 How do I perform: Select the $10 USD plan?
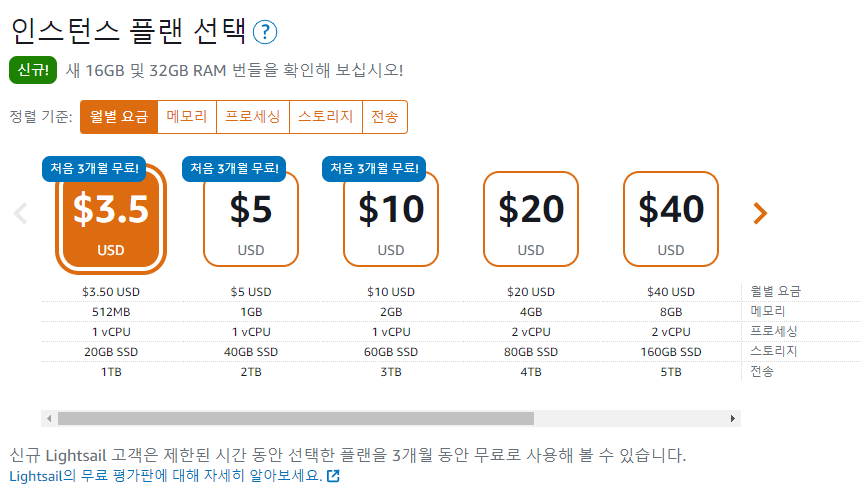[391, 220]
